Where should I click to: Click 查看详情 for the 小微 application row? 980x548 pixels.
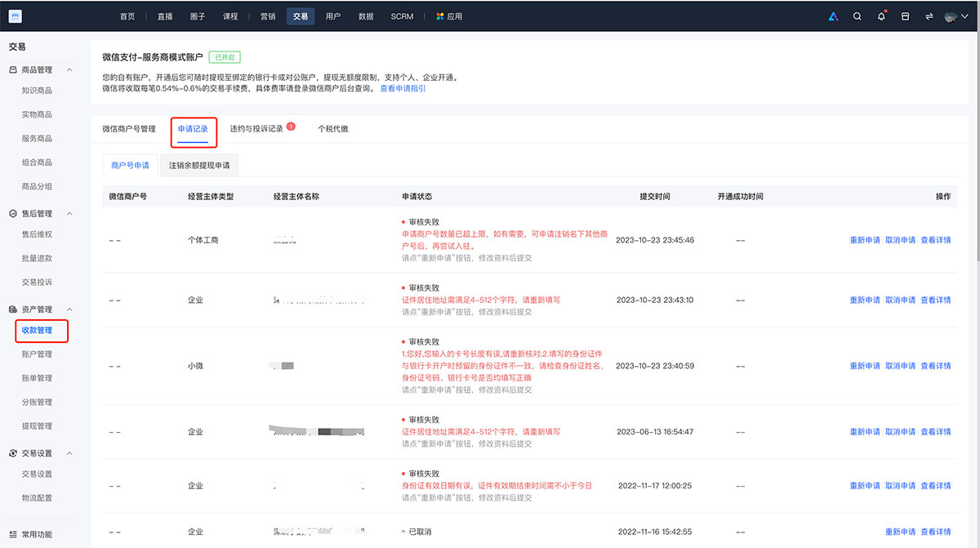point(936,366)
